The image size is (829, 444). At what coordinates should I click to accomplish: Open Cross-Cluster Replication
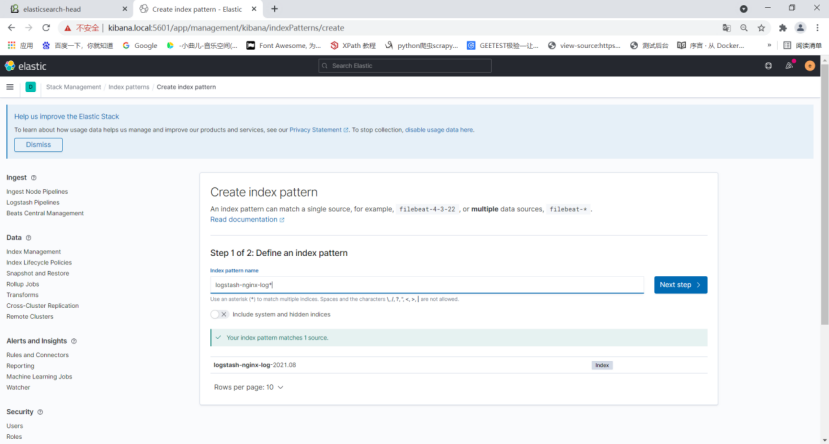tap(42, 306)
